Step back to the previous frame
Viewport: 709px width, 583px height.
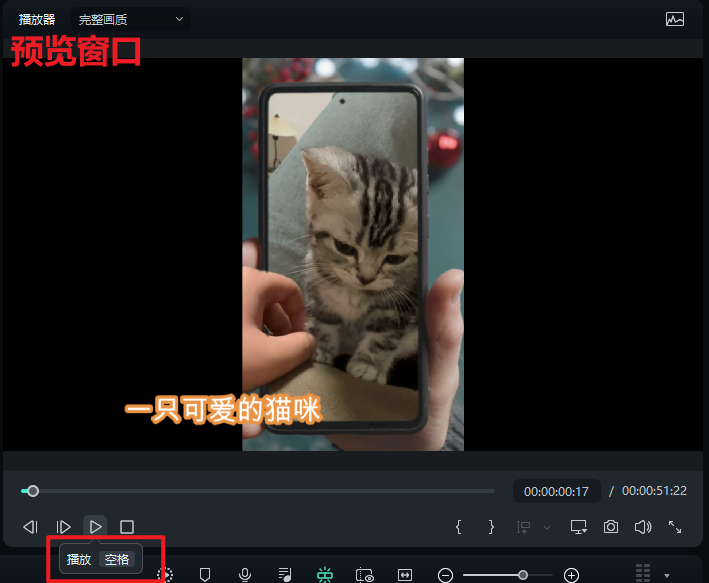pyautogui.click(x=31, y=526)
